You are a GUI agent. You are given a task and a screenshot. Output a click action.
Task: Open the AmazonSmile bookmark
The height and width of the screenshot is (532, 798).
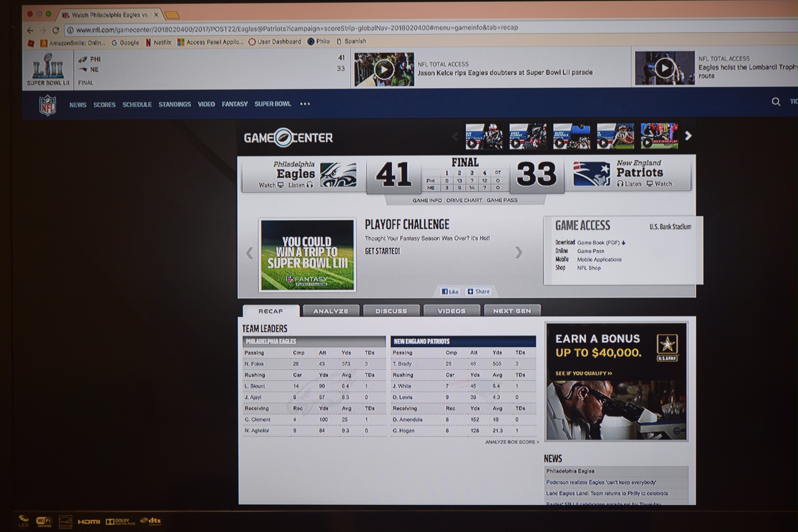point(73,43)
